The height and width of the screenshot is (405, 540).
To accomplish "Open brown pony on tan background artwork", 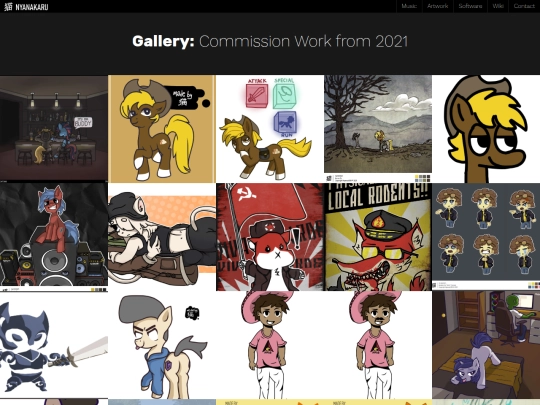I will click(162, 129).
